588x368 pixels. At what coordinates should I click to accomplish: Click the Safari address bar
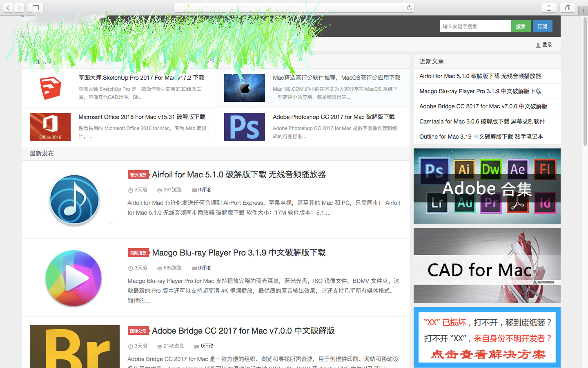pyautogui.click(x=294, y=8)
